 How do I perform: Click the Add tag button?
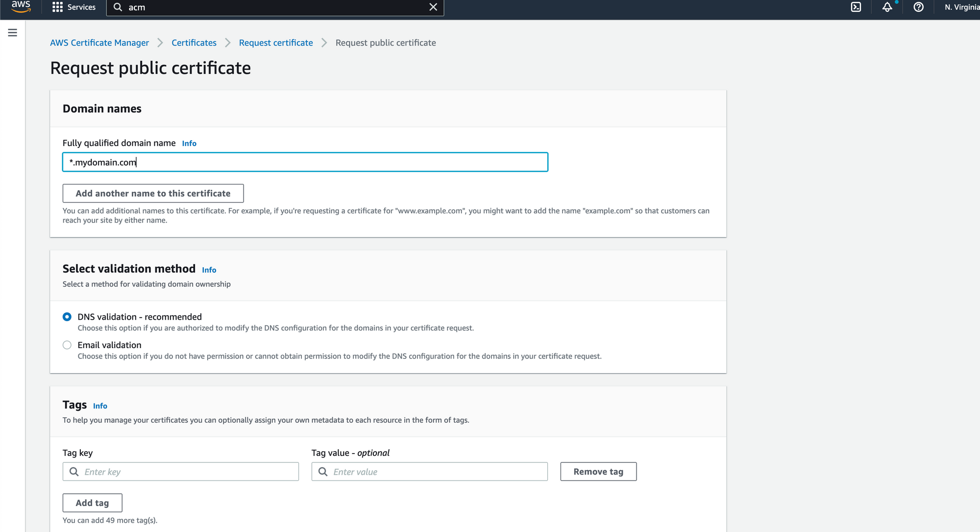[93, 503]
